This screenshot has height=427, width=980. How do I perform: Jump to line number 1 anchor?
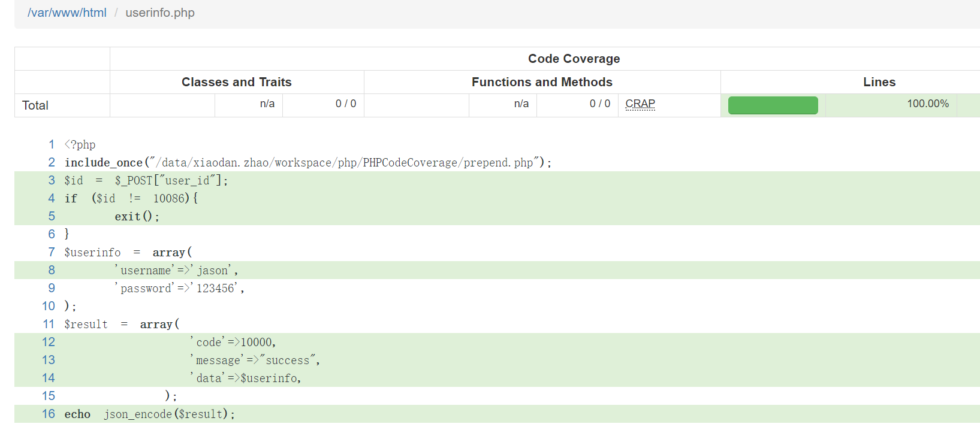click(52, 144)
